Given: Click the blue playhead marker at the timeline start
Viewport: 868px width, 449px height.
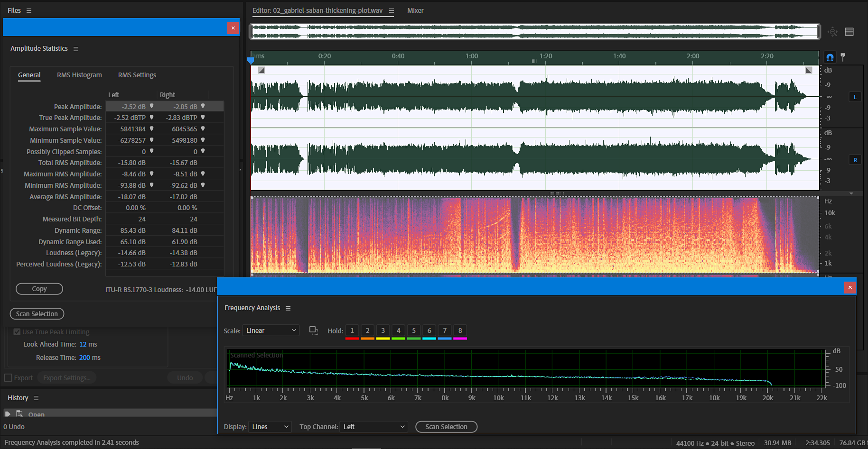Looking at the screenshot, I should [x=251, y=61].
